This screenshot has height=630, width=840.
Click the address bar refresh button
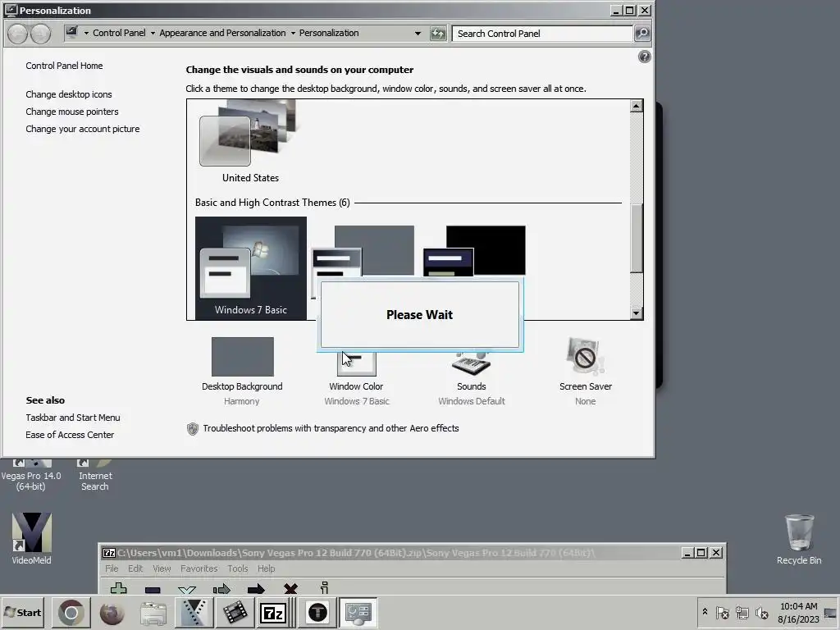click(x=438, y=33)
